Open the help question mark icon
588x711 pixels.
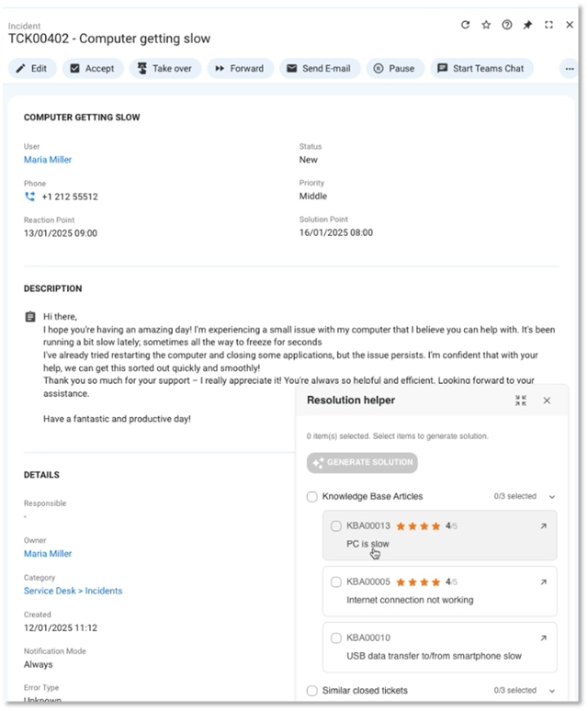pyautogui.click(x=507, y=26)
